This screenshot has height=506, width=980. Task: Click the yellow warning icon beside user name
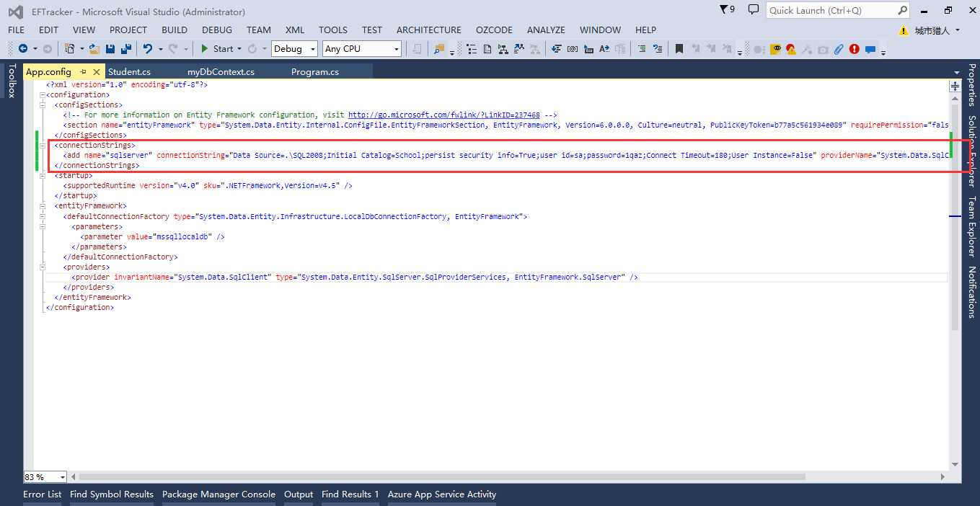click(x=904, y=30)
